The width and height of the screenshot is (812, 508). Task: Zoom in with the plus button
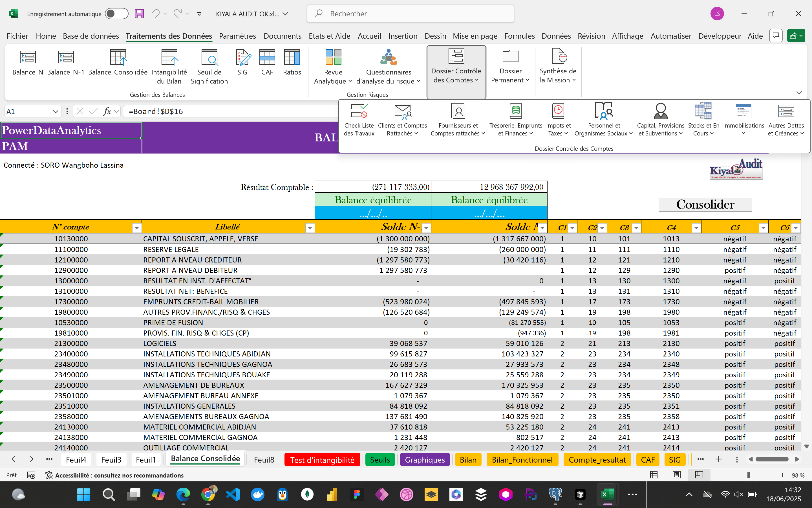[x=782, y=475]
